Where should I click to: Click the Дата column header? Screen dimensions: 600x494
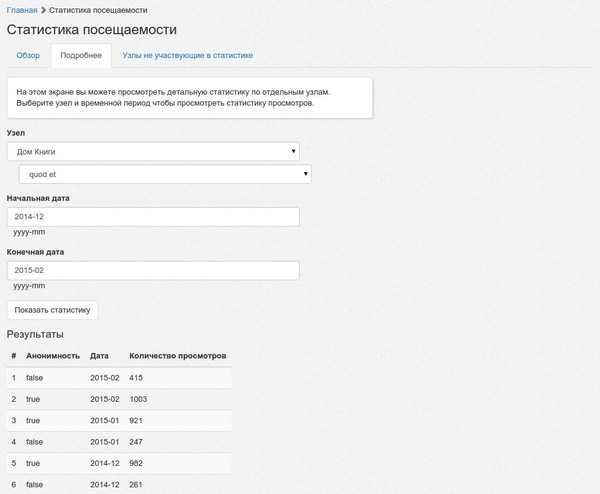[x=99, y=355]
